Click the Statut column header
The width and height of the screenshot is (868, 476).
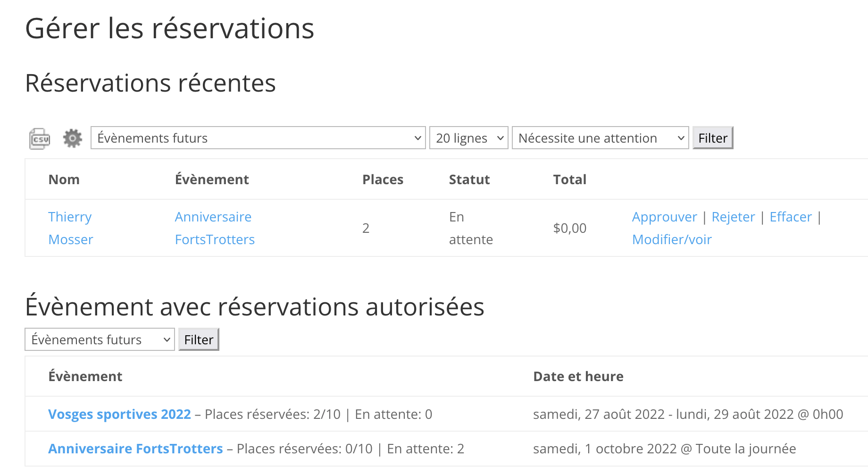[469, 179]
